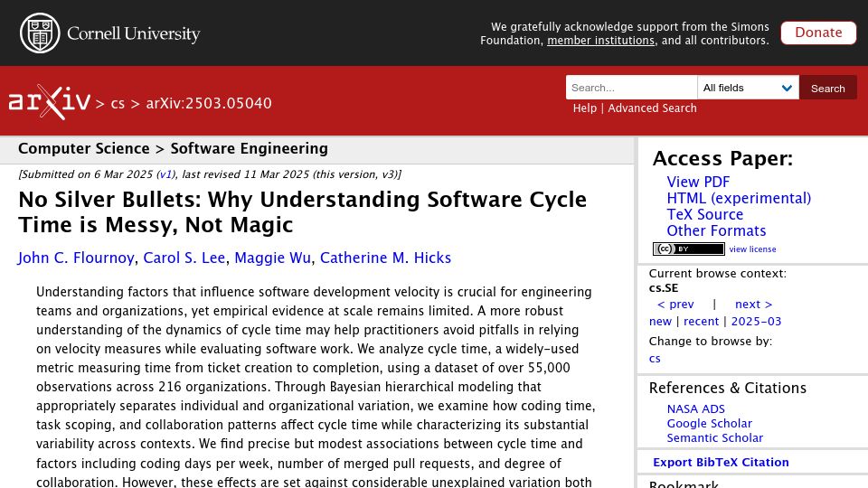Click the submission date line text
The height and width of the screenshot is (488, 868).
[x=210, y=174]
